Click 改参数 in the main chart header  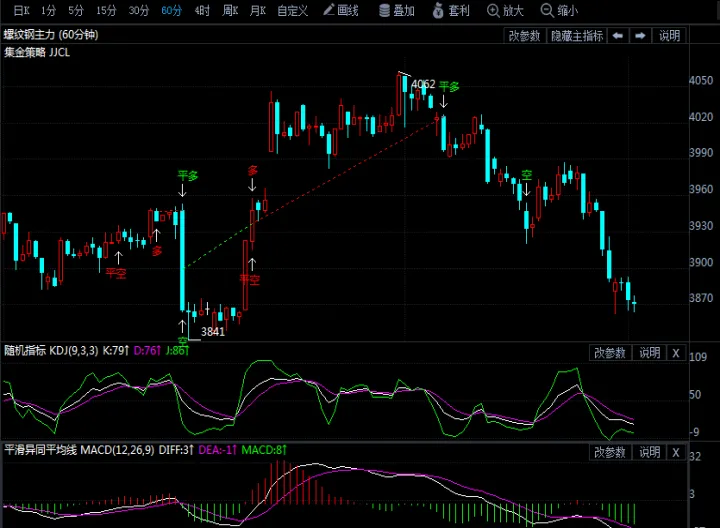pos(524,36)
